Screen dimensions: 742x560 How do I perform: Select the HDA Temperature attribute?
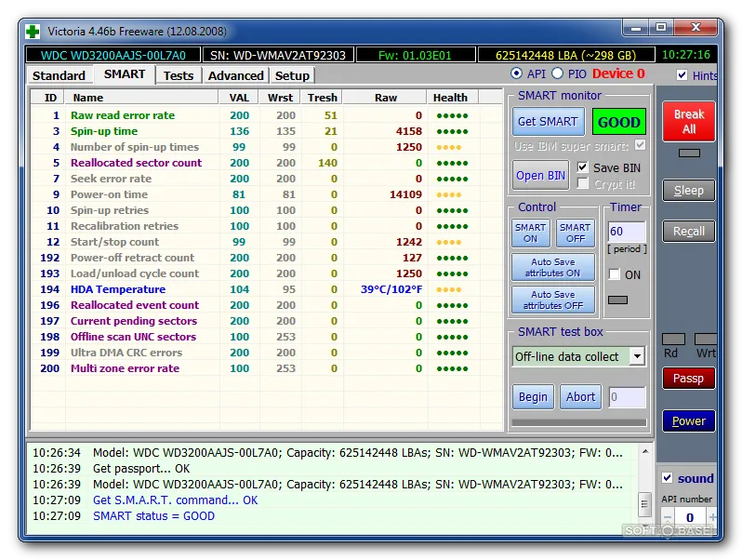(x=268, y=289)
